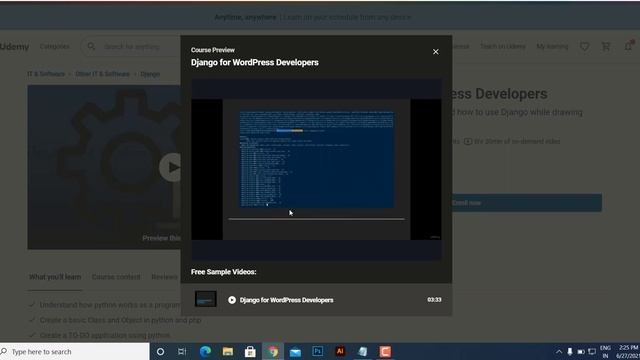Open the wishlist heart icon
The image size is (640, 360).
pyautogui.click(x=584, y=47)
